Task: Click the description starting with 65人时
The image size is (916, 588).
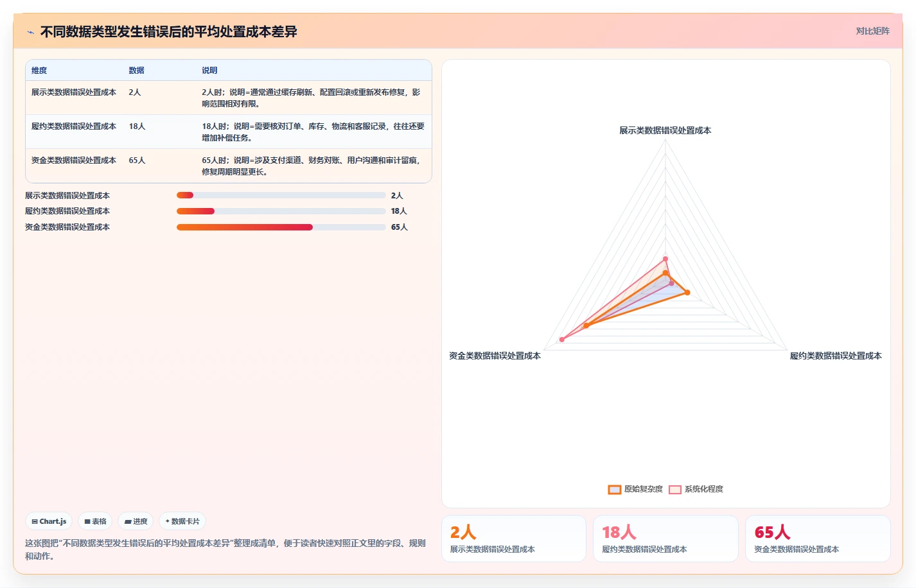Action: pos(312,166)
